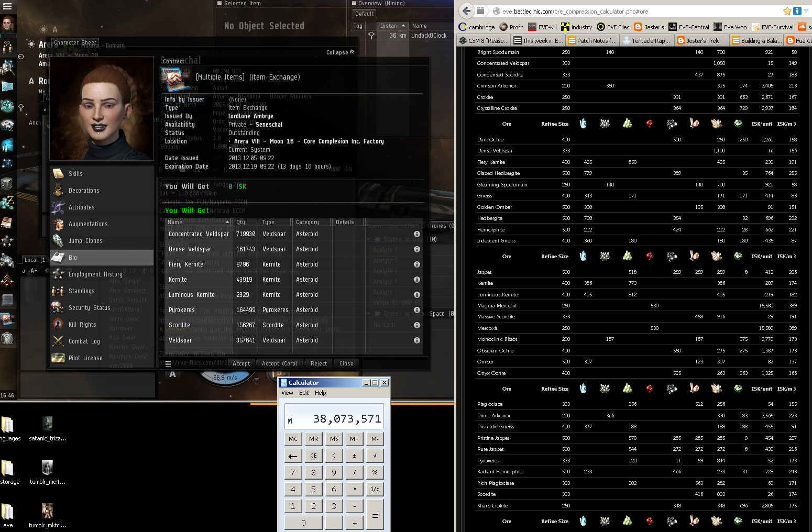Image resolution: width=812 pixels, height=532 pixels.
Task: Click the calculator plus button
Action: tap(355, 523)
